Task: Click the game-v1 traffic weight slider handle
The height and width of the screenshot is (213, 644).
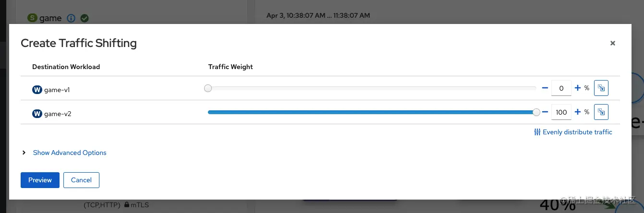Action: (207, 88)
